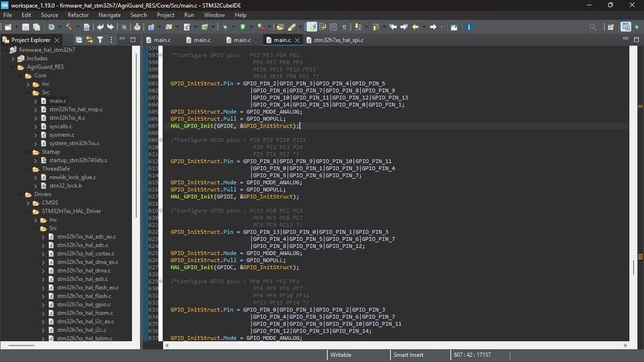This screenshot has height=362, width=644.
Task: Click the Open Perspective icon
Action: click(610, 27)
